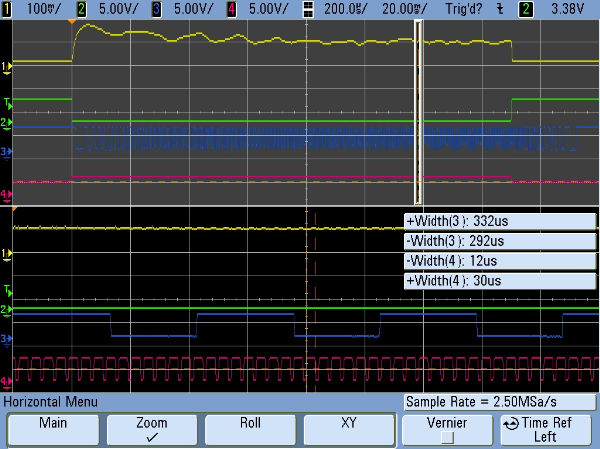Select the Main horizontal mode softkey
This screenshot has width=600, height=449.
tap(53, 430)
